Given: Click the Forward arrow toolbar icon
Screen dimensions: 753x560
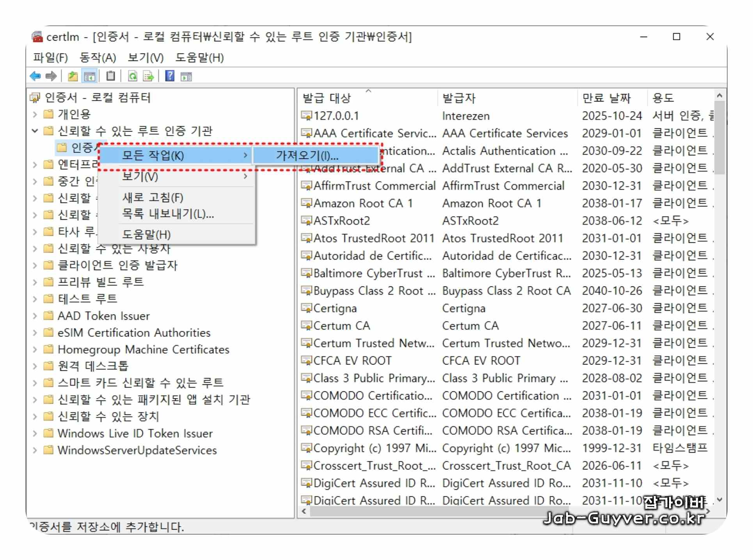Looking at the screenshot, I should [51, 76].
